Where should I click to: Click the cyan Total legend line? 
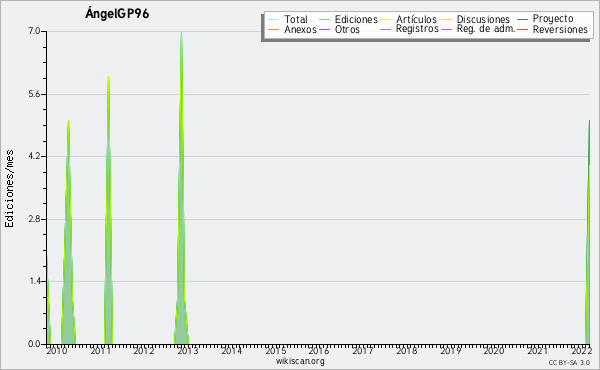[274, 20]
